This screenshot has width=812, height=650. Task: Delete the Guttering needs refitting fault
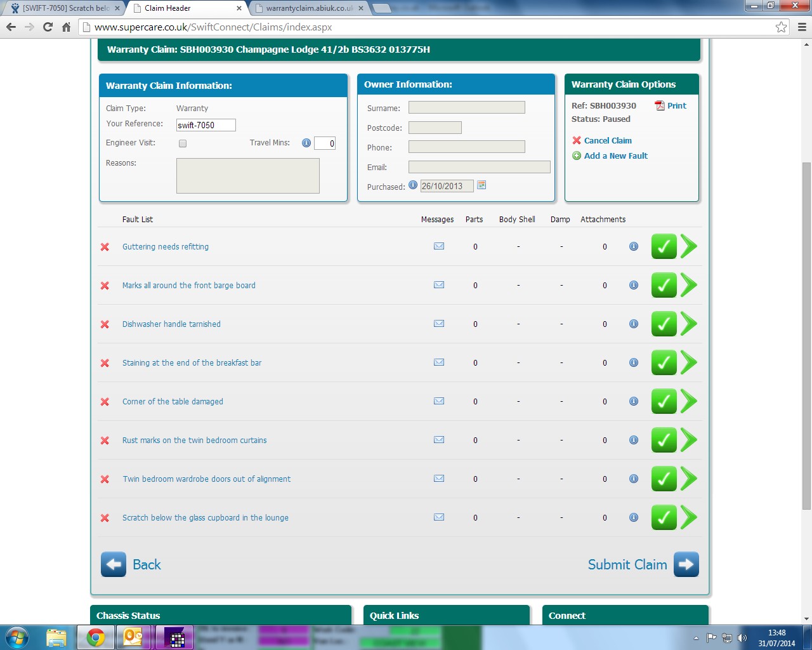click(105, 247)
